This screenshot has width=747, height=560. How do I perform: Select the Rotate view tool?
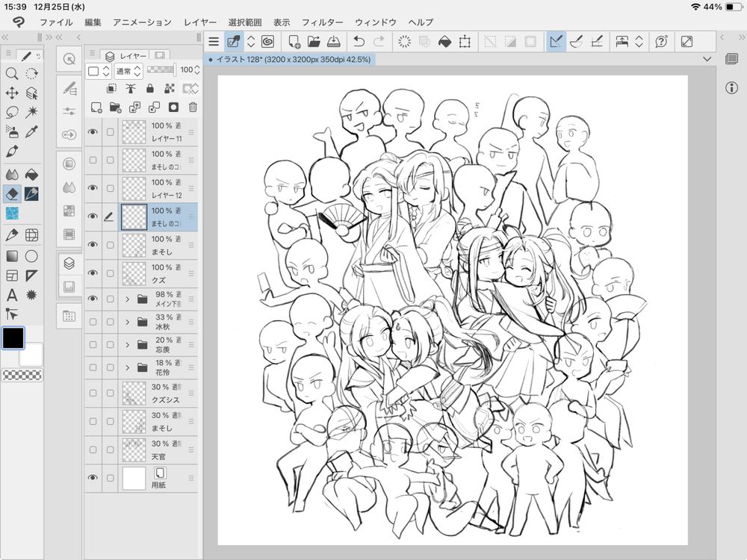point(31,73)
